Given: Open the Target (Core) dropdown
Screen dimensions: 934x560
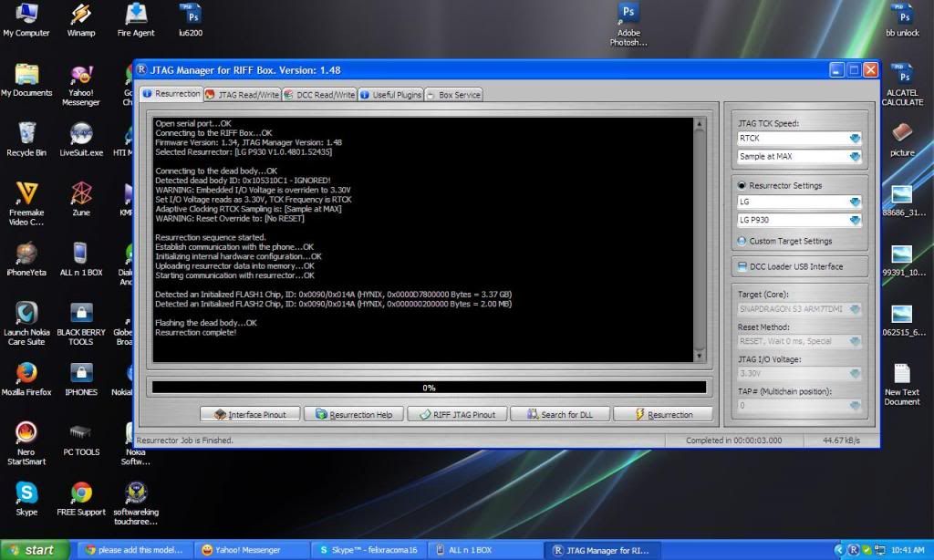Looking at the screenshot, I should [800, 308].
